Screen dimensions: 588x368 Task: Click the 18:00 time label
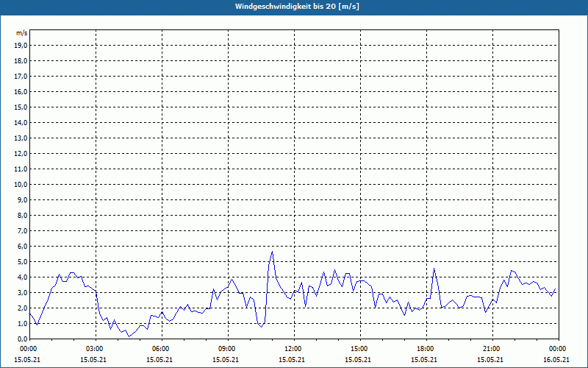426,349
